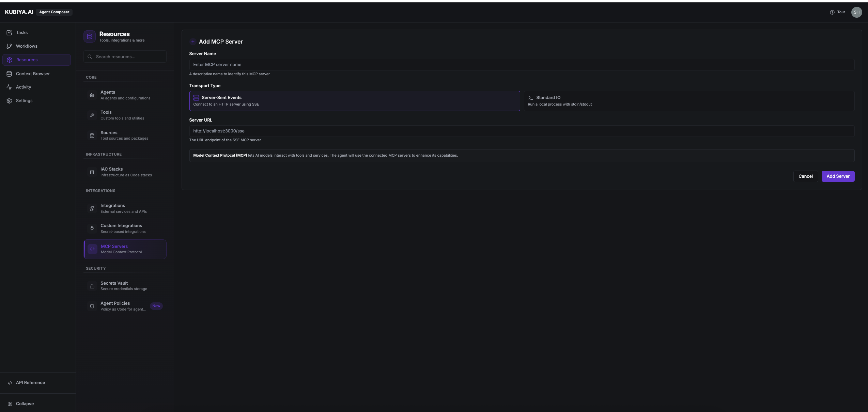The image size is (868, 412).
Task: Click the Activity pulse icon
Action: [x=9, y=87]
